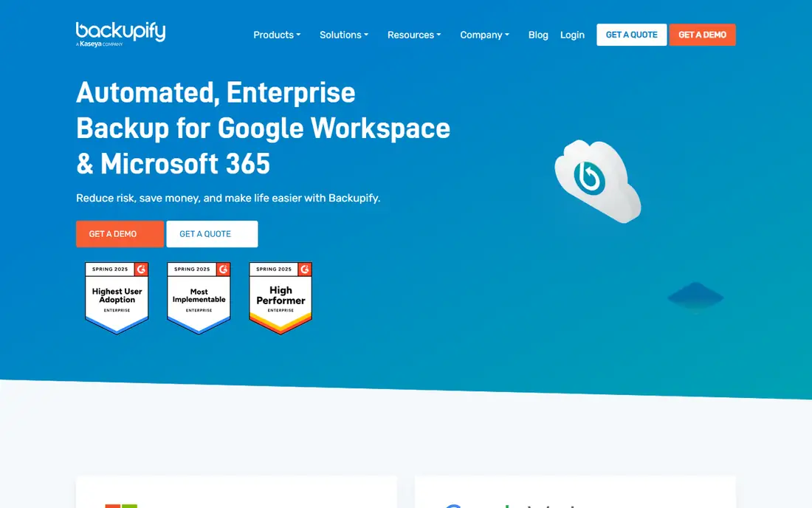
Task: Click the orange GET A DEMO header button
Action: (702, 35)
